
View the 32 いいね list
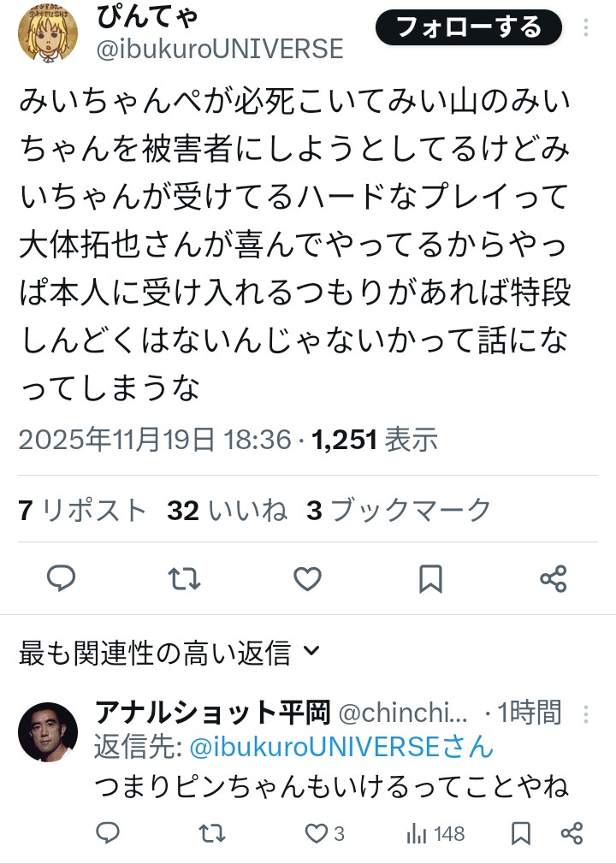pyautogui.click(x=228, y=511)
